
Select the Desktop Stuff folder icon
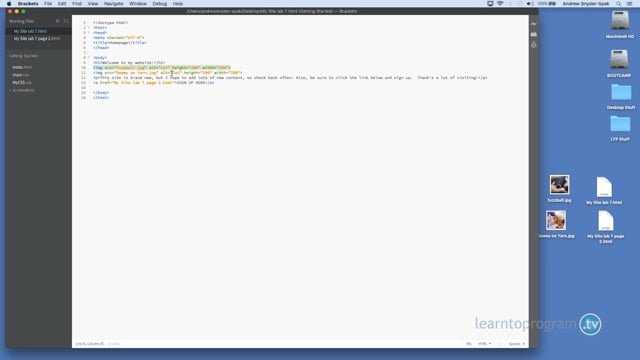pos(621,92)
